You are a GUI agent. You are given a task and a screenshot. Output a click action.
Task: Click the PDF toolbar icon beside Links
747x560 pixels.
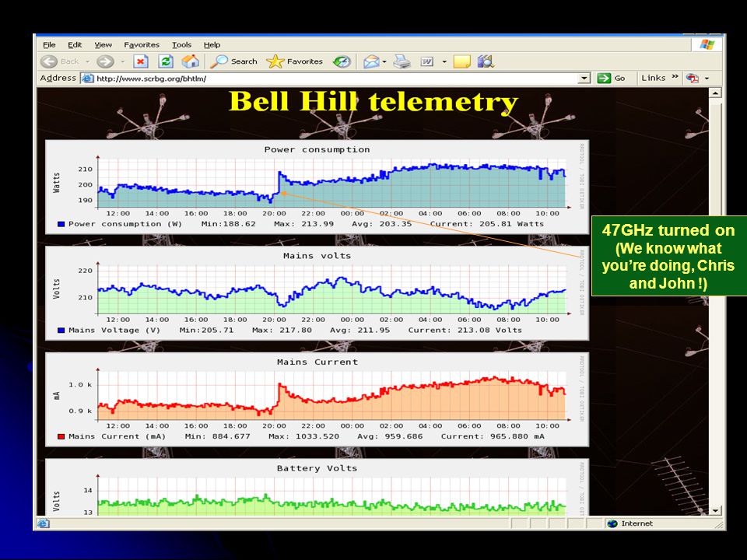coord(693,78)
